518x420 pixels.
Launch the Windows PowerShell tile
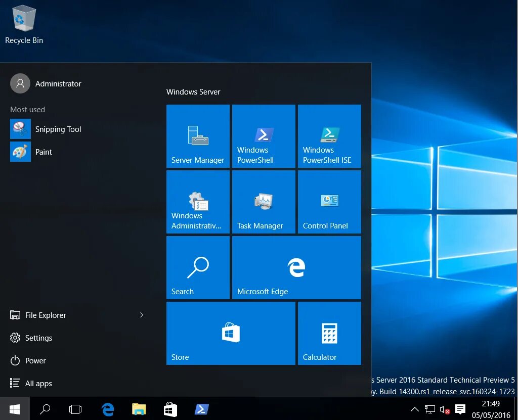click(x=264, y=136)
